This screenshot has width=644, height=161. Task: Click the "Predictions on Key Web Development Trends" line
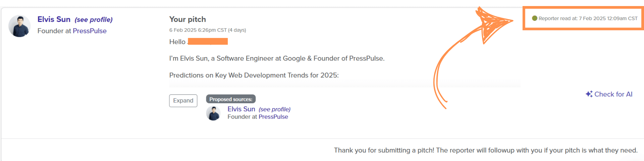click(x=254, y=75)
